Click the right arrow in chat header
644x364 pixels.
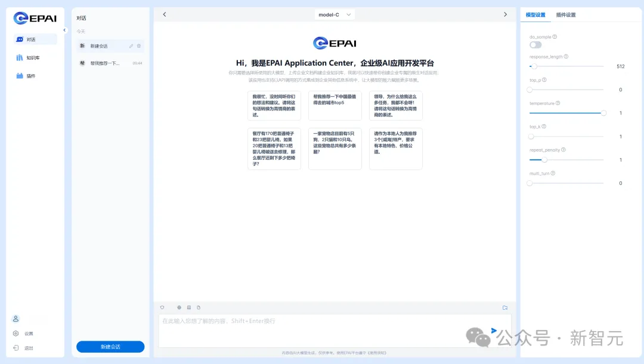[x=505, y=14]
